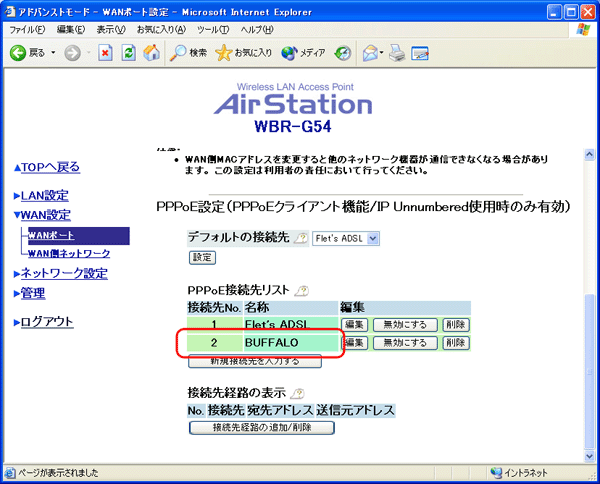The image size is (600, 484).
Task: Click the vertical scrollbar thumb
Action: (589, 371)
